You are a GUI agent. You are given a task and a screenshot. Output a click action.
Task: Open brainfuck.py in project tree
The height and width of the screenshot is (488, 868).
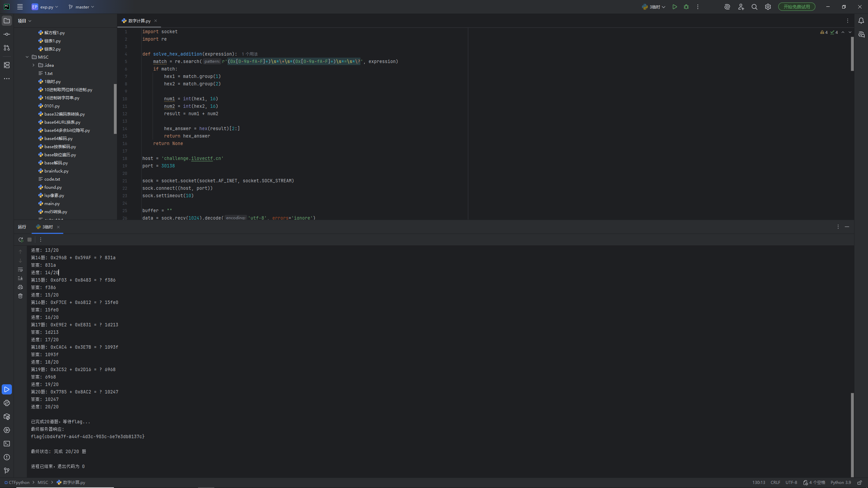56,171
